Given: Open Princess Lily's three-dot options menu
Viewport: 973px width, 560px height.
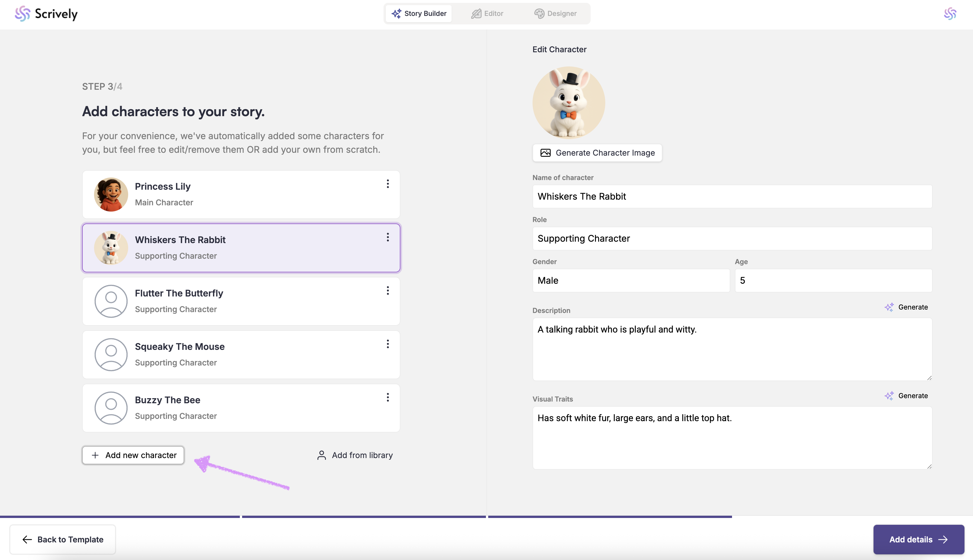Looking at the screenshot, I should pyautogui.click(x=388, y=184).
